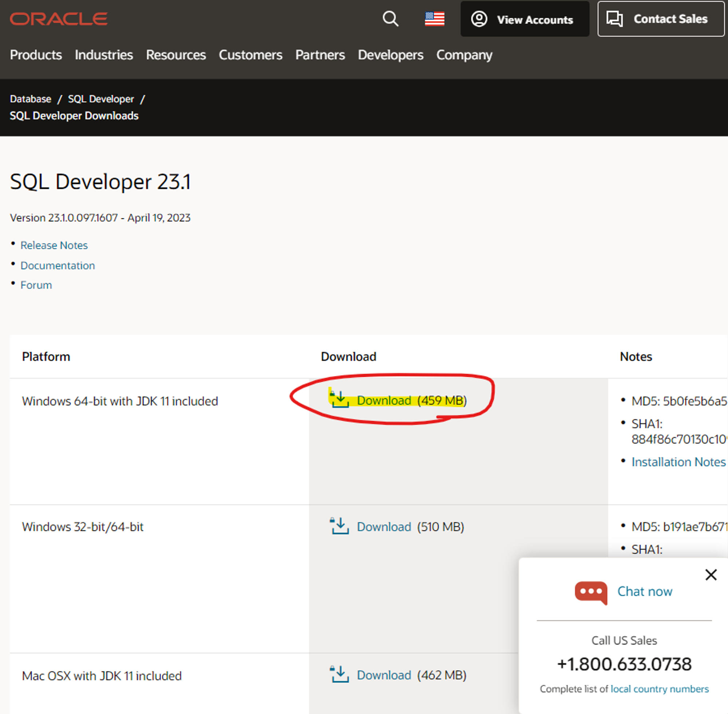Click the Contact Sales button
The height and width of the screenshot is (714, 728).
coord(661,19)
